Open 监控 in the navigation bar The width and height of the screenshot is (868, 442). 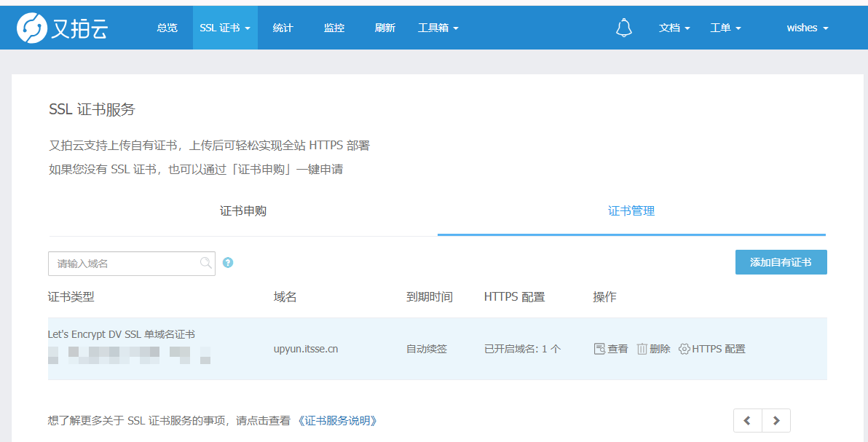[334, 28]
